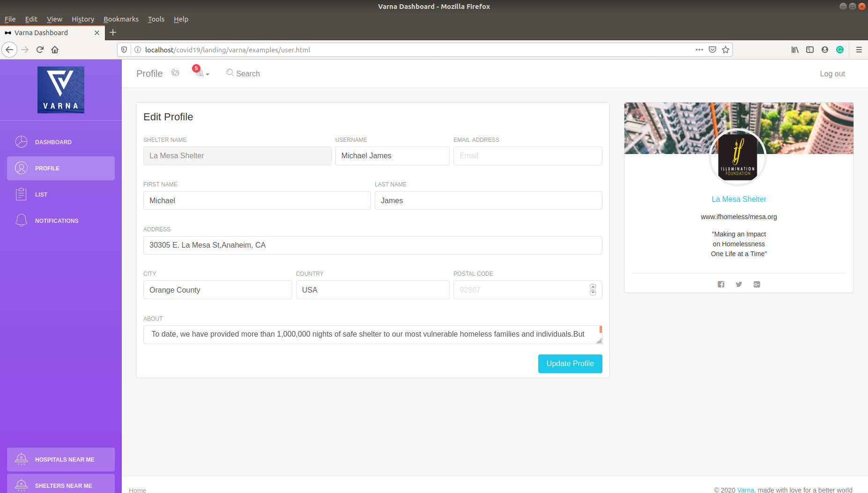Open Firefox account icon

coord(825,50)
